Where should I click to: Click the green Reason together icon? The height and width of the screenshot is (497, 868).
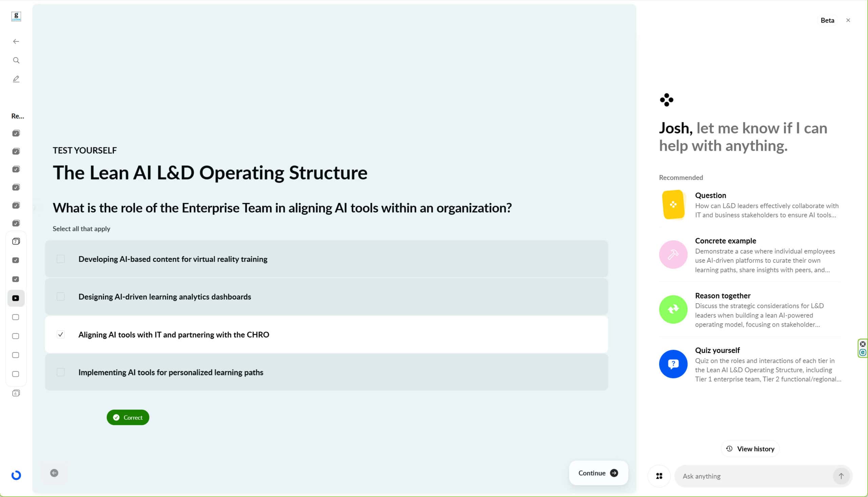673,309
